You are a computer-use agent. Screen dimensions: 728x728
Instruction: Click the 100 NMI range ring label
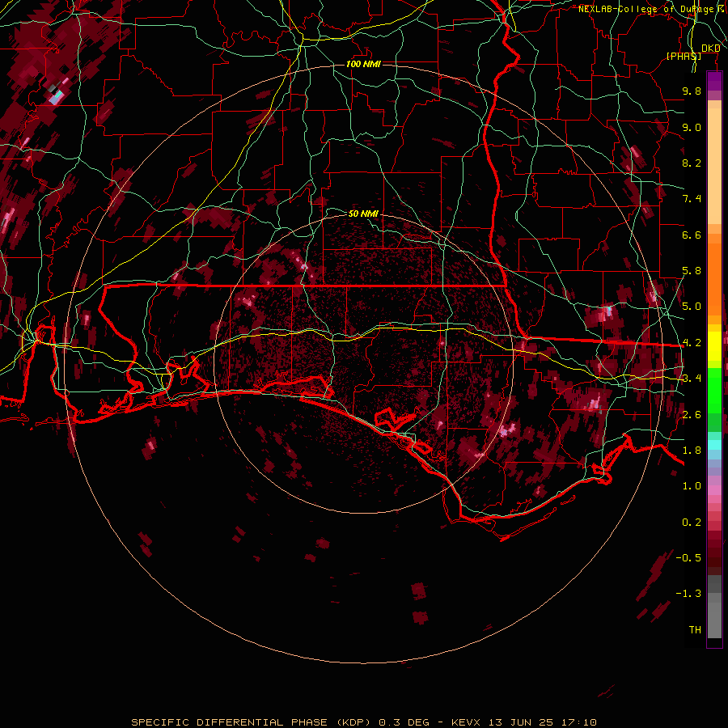click(363, 64)
